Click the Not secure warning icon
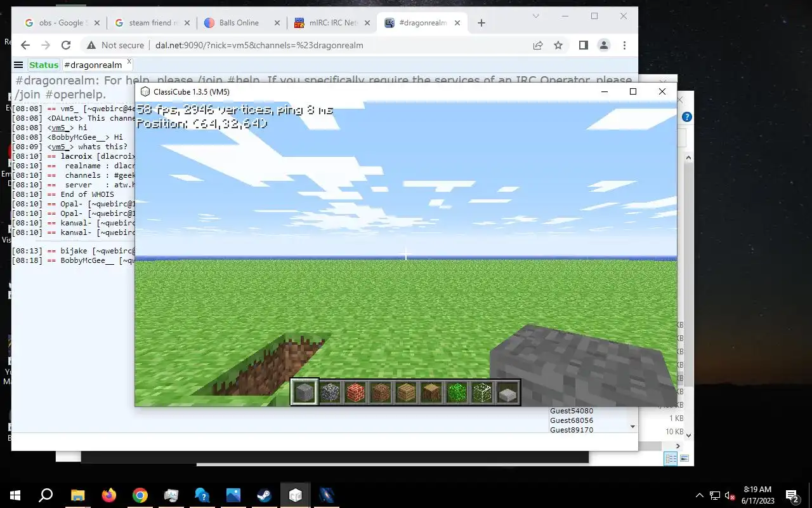The height and width of the screenshot is (508, 812). pyautogui.click(x=91, y=45)
